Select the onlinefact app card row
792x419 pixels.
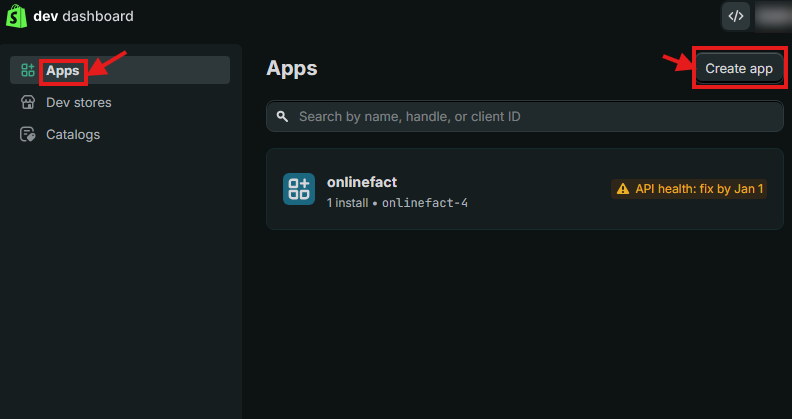pyautogui.click(x=525, y=189)
